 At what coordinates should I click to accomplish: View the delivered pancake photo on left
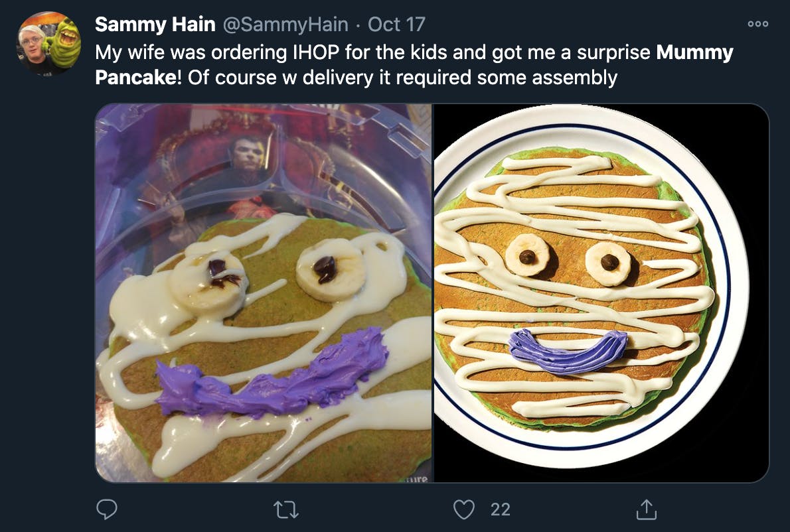pyautogui.click(x=264, y=293)
